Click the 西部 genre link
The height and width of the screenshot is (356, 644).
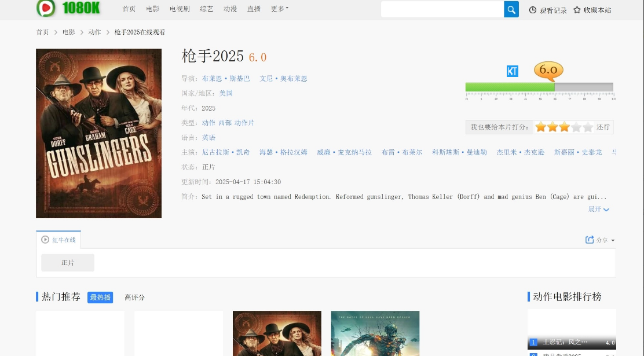[x=225, y=123]
